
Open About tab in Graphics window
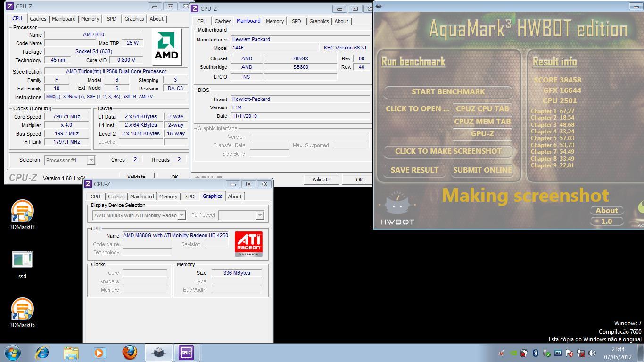tap(235, 197)
